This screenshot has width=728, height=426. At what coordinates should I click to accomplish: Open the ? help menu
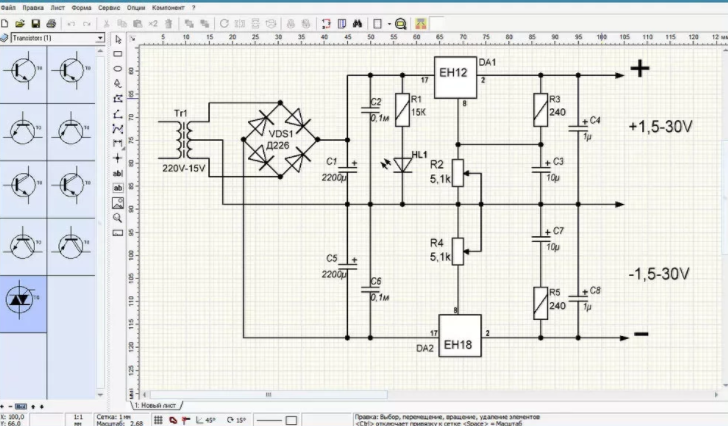pos(194,7)
